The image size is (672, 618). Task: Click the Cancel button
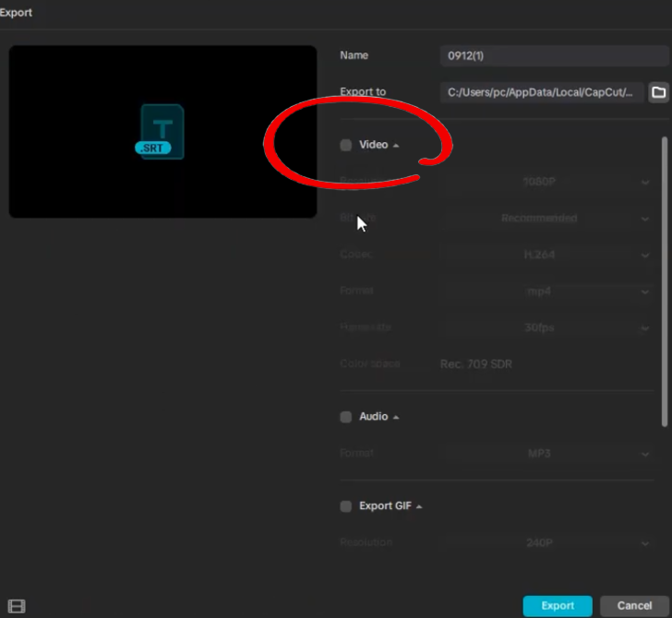point(634,606)
